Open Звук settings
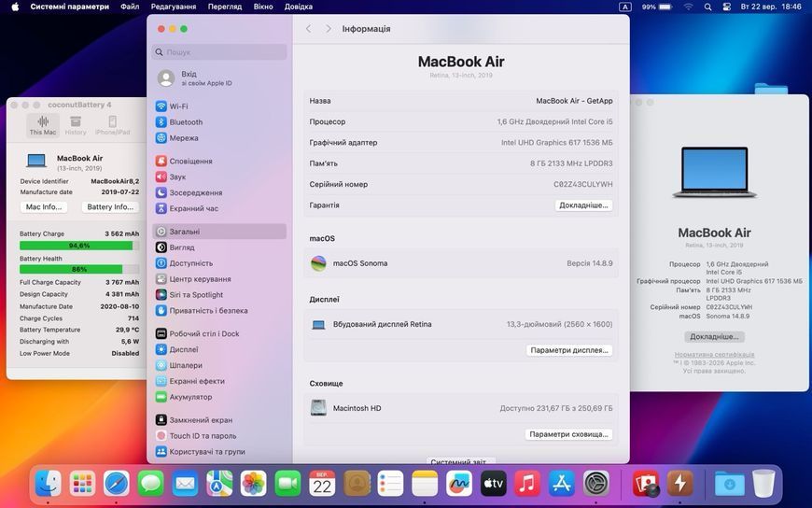 (219, 176)
